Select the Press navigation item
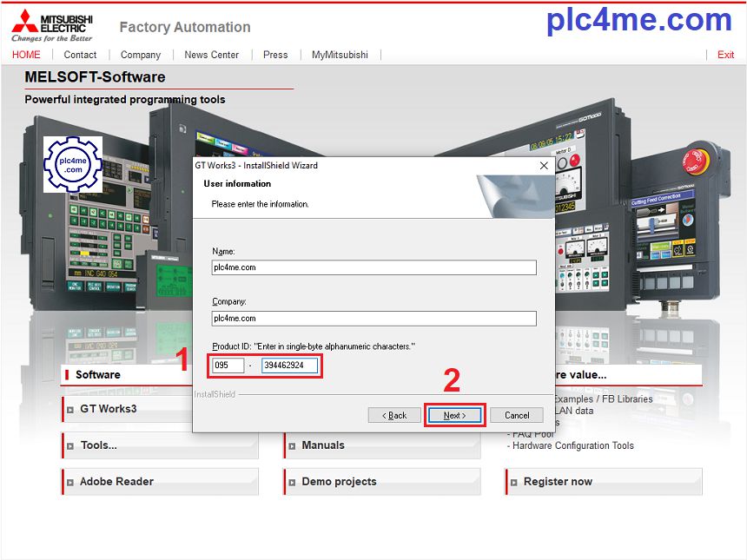The image size is (747, 560). [x=275, y=55]
